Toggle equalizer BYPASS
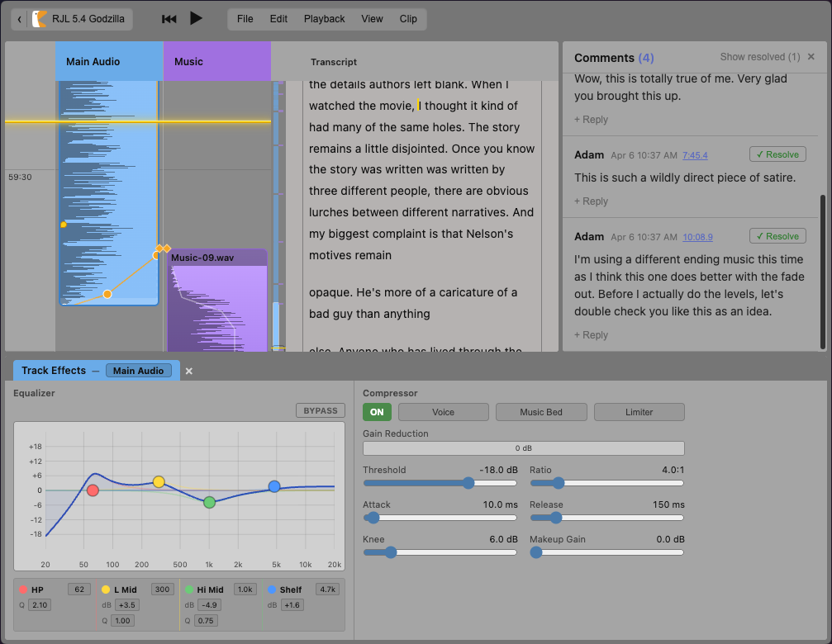This screenshot has height=644, width=832. (x=321, y=411)
